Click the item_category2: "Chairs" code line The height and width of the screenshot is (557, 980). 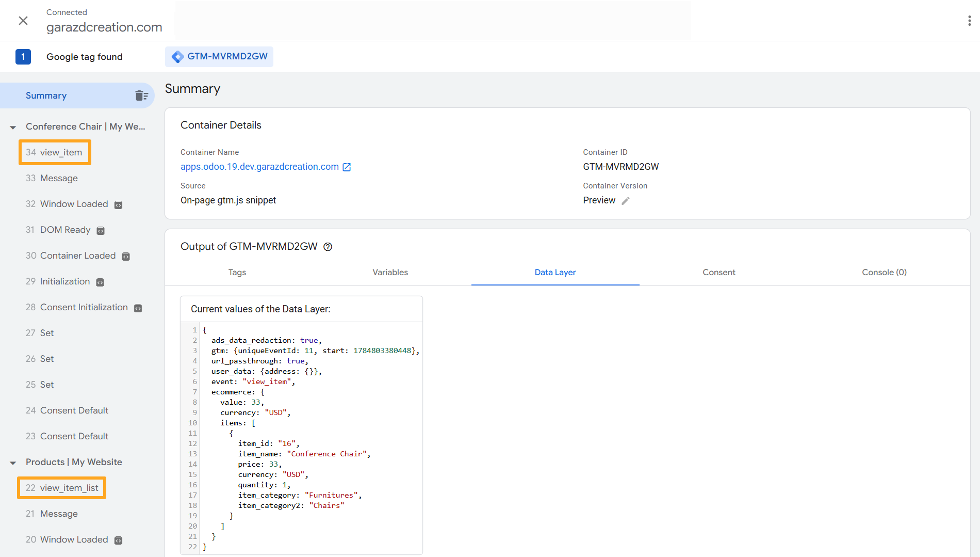291,505
